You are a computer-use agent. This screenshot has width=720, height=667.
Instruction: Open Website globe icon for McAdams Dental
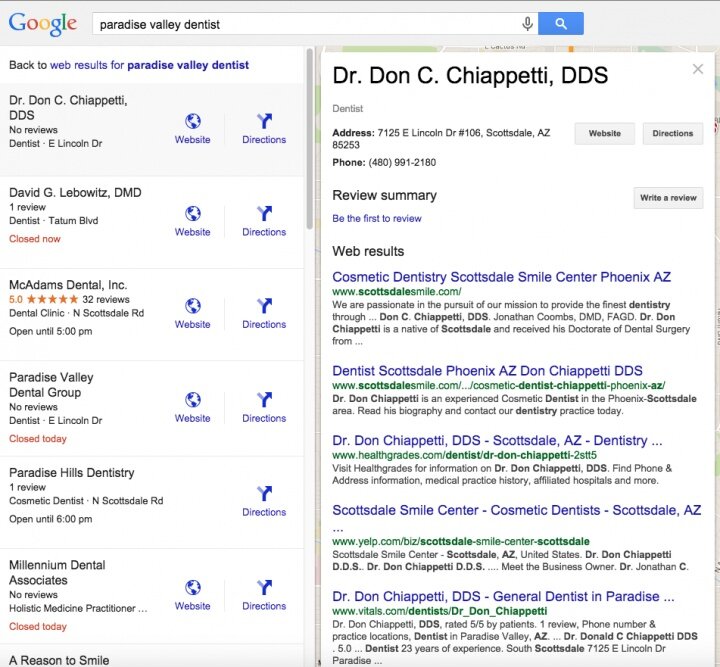193,306
